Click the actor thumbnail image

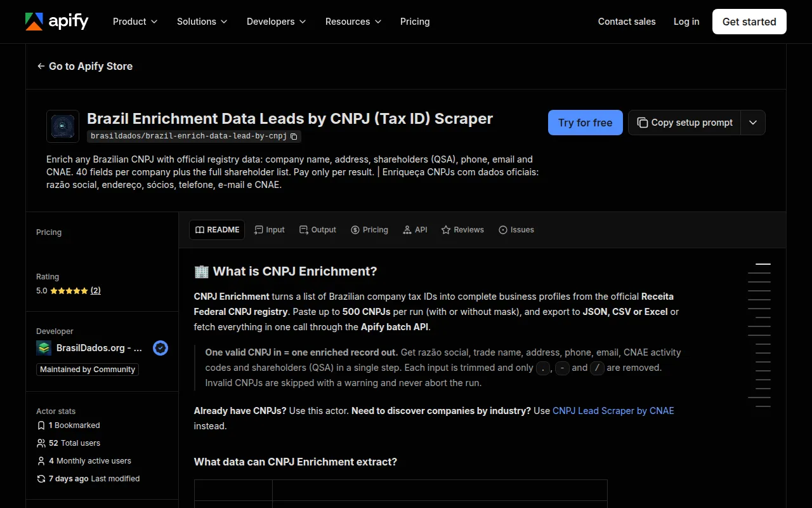63,126
